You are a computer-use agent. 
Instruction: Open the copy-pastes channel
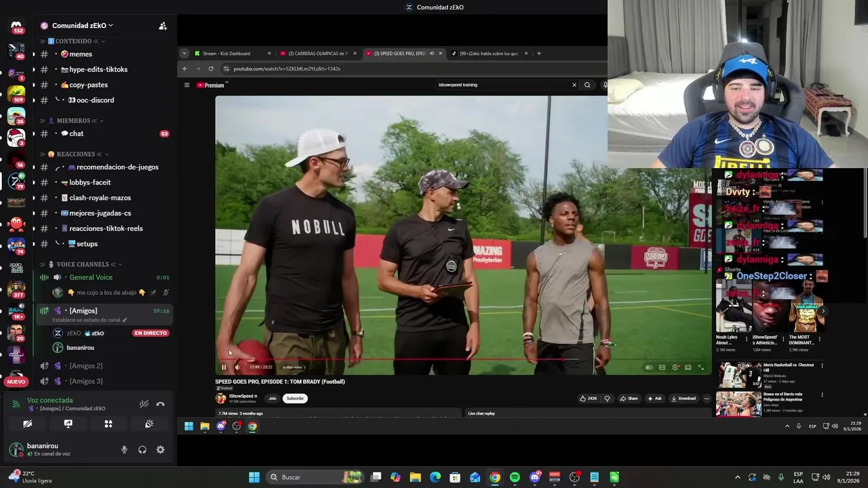pyautogui.click(x=105, y=85)
